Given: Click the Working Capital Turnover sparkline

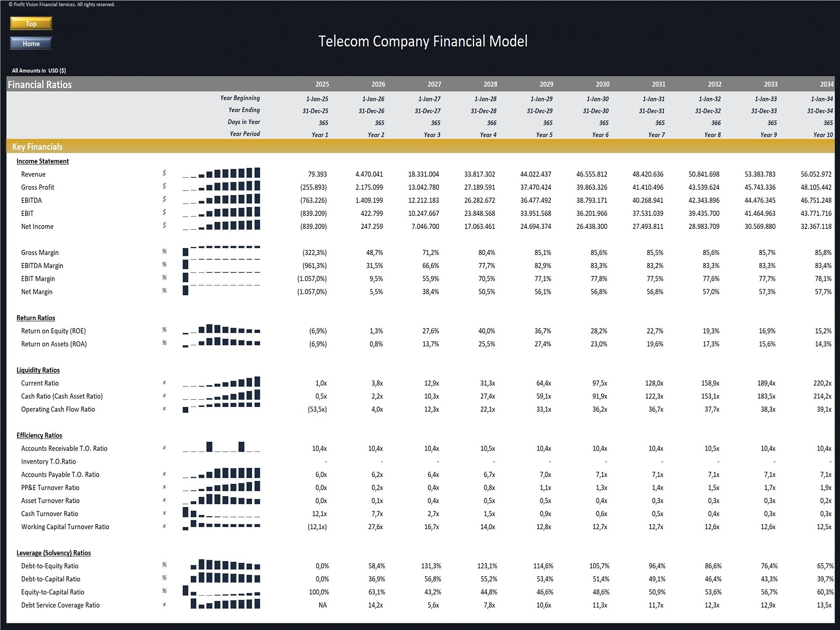Looking at the screenshot, I should click(221, 526).
